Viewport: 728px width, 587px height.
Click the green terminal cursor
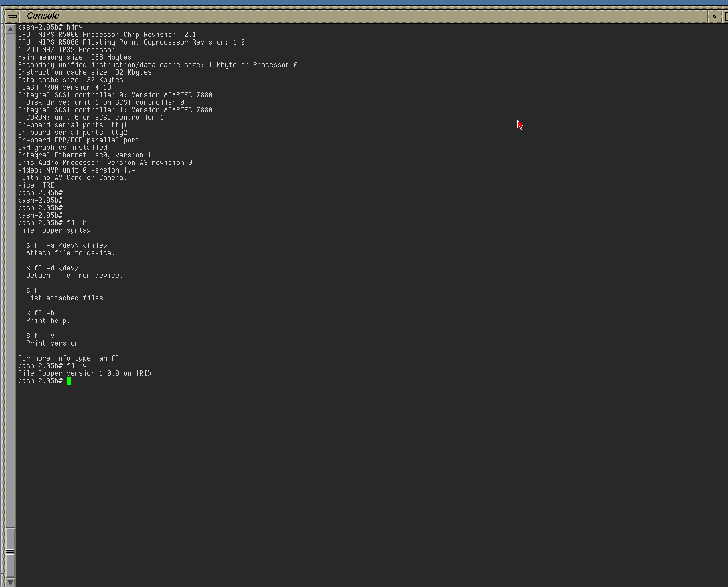pos(68,381)
